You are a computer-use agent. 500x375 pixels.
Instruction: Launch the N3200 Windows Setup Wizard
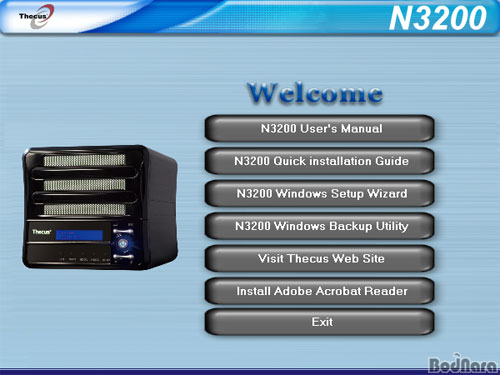[x=319, y=194]
